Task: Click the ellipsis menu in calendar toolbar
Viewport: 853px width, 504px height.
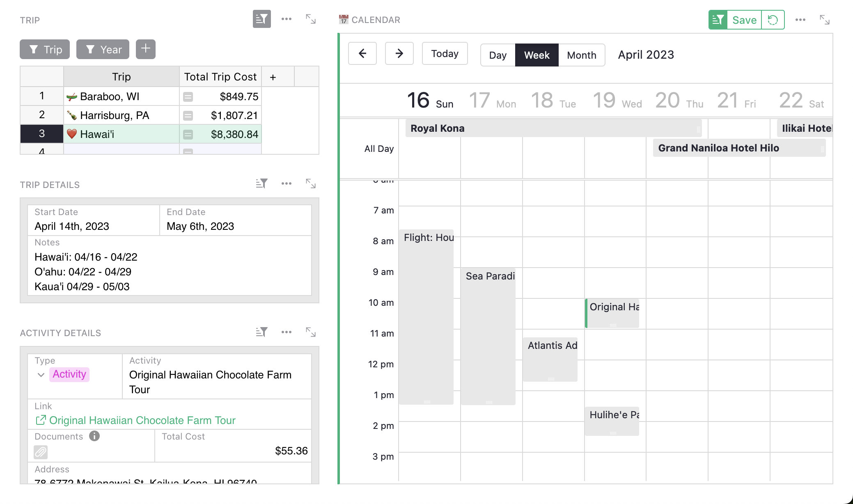Action: [x=800, y=20]
